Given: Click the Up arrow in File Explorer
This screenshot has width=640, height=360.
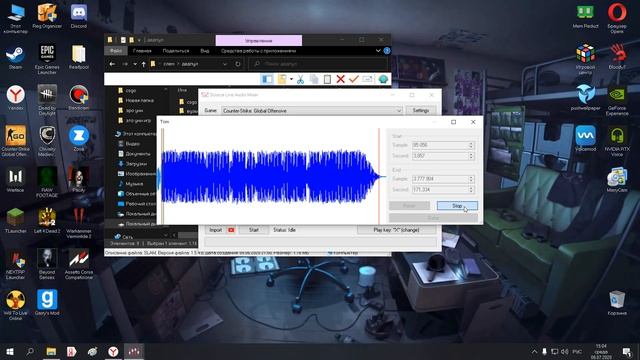Looking at the screenshot, I should (x=143, y=64).
